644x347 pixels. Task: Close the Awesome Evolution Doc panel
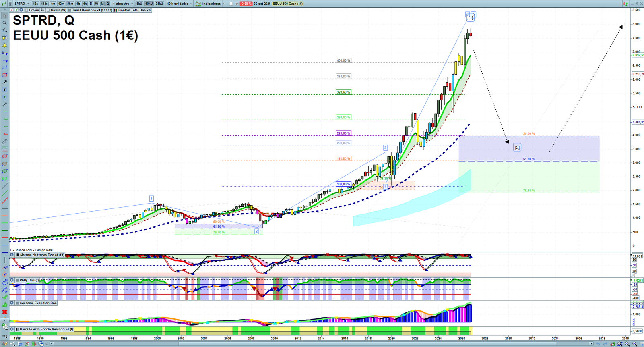coord(12,303)
